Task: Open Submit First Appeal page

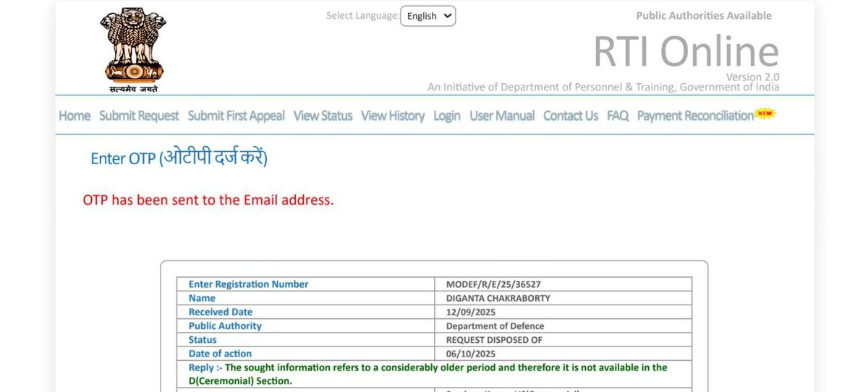Action: click(237, 116)
